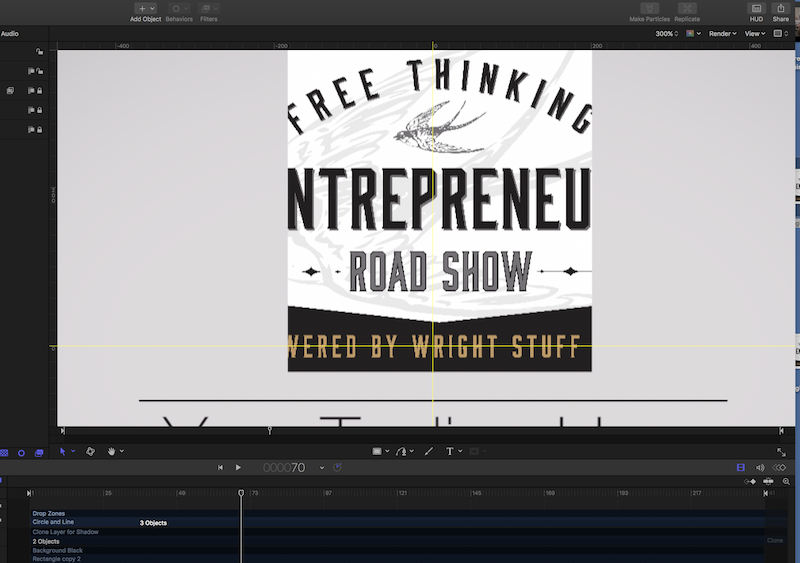Select the Paint Stroke tool
Screen dimensions: 800x563
coord(429,451)
